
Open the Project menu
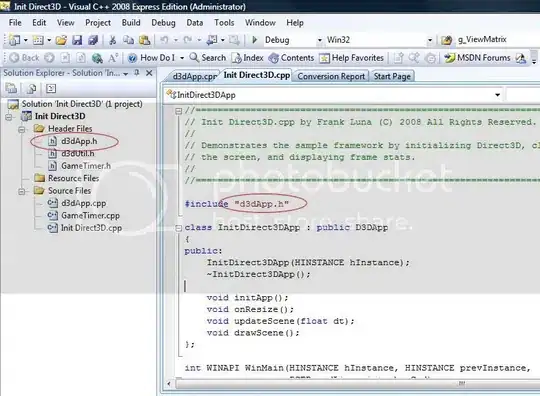pyautogui.click(x=98, y=23)
